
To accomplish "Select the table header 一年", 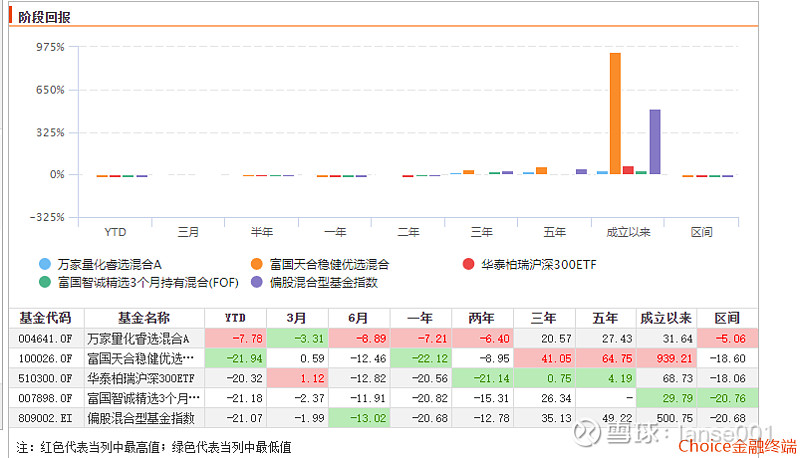I will 421,318.
